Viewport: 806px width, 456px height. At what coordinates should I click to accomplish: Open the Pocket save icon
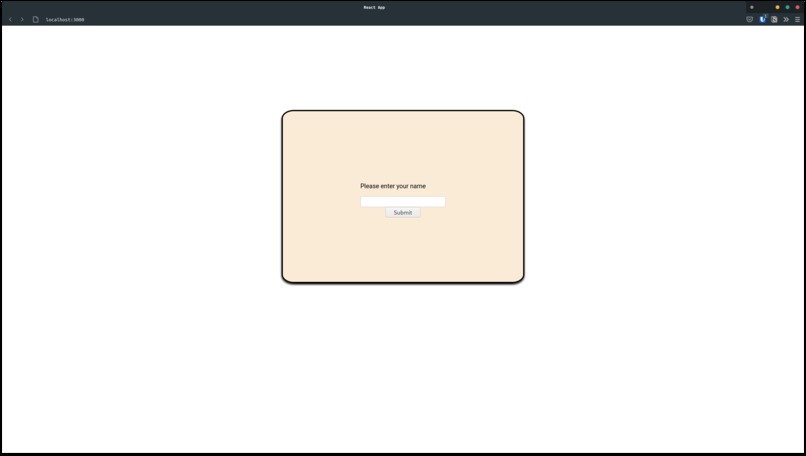click(x=749, y=20)
